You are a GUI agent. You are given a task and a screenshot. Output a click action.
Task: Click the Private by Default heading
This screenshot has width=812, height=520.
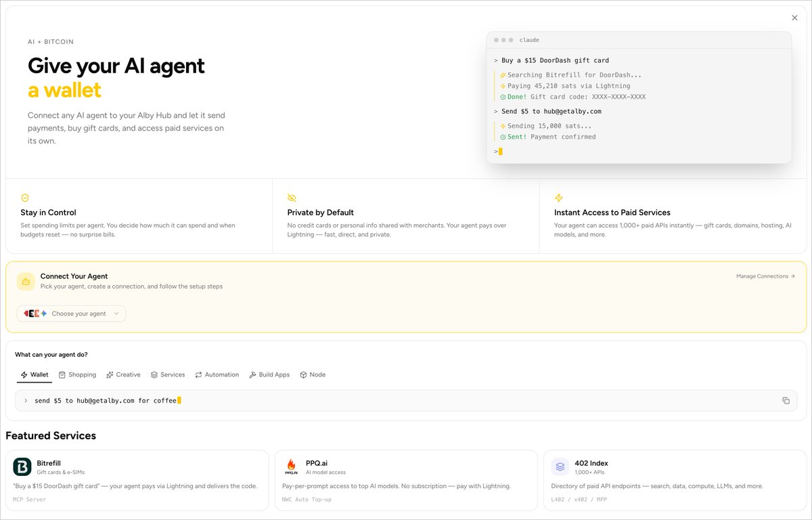pos(321,213)
